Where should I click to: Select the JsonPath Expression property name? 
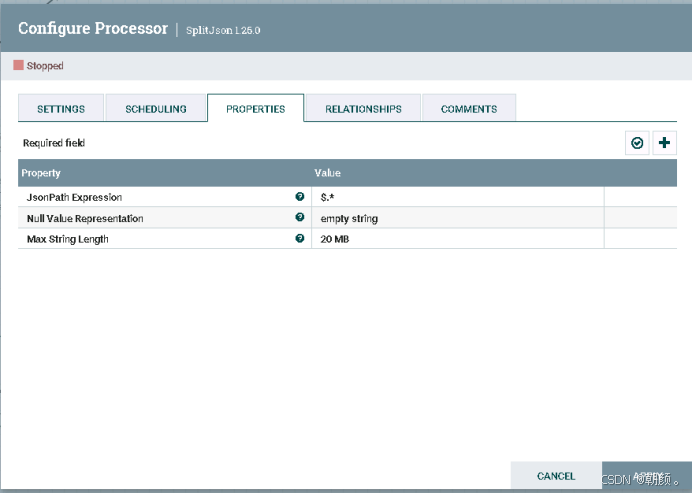[74, 197]
